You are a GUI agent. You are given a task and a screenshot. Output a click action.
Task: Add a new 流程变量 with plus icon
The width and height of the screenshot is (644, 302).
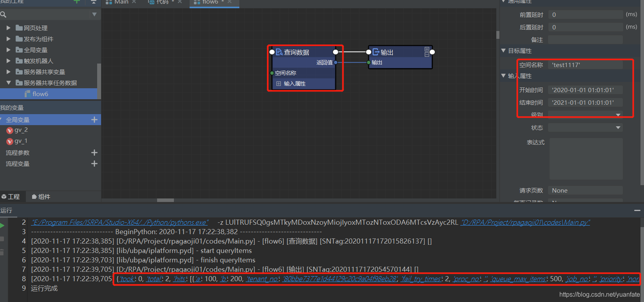point(94,164)
